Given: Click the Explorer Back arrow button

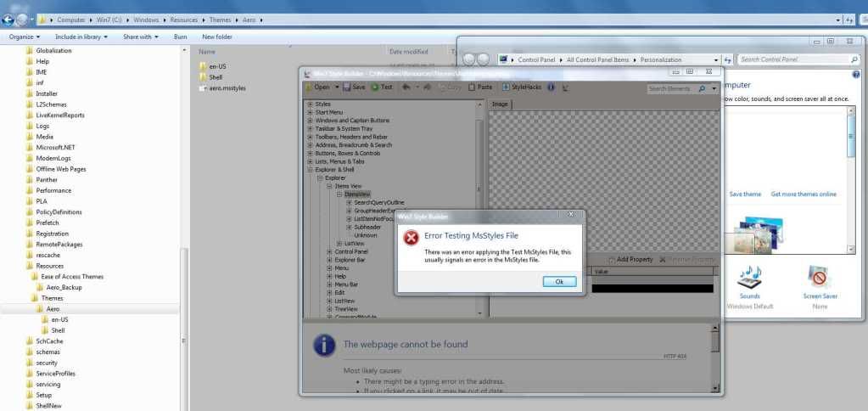Looking at the screenshot, I should (x=8, y=20).
